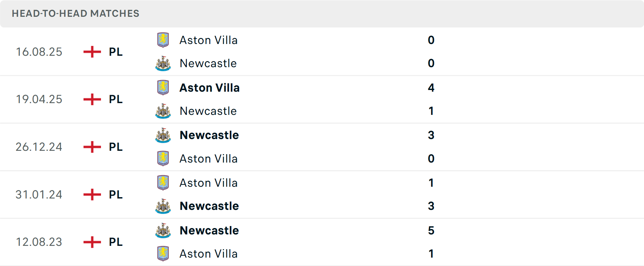Open Newcastle link in 19.04.25 match
Screen dimensions: 644x266
[x=208, y=111]
